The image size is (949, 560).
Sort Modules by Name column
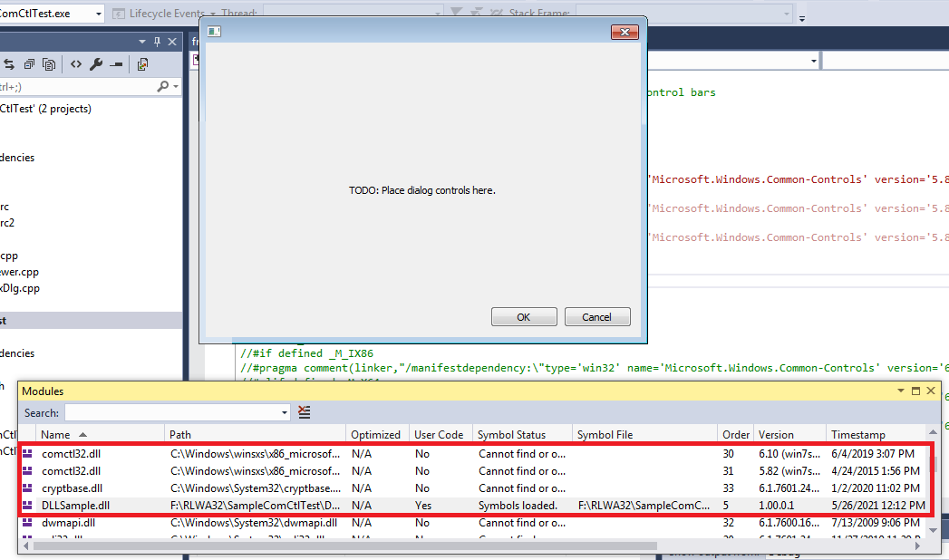[101, 435]
